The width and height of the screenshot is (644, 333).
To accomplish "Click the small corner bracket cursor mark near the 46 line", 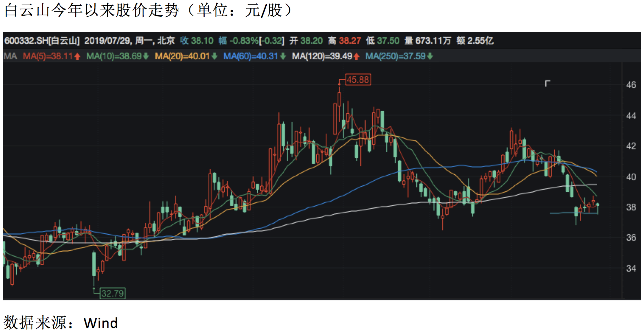I will 548,83.
